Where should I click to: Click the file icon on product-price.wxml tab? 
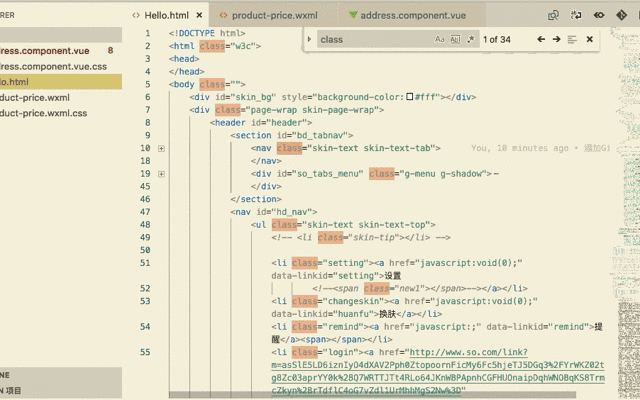click(223, 15)
